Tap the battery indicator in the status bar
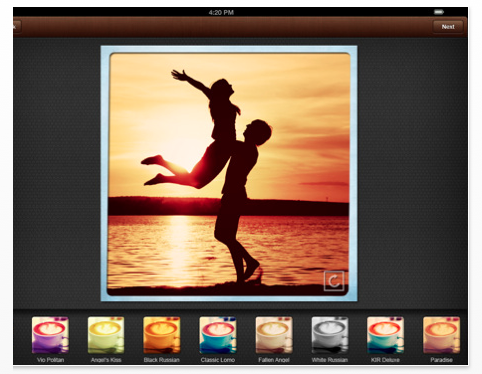Screen dimensions: 482x374 (439, 12)
